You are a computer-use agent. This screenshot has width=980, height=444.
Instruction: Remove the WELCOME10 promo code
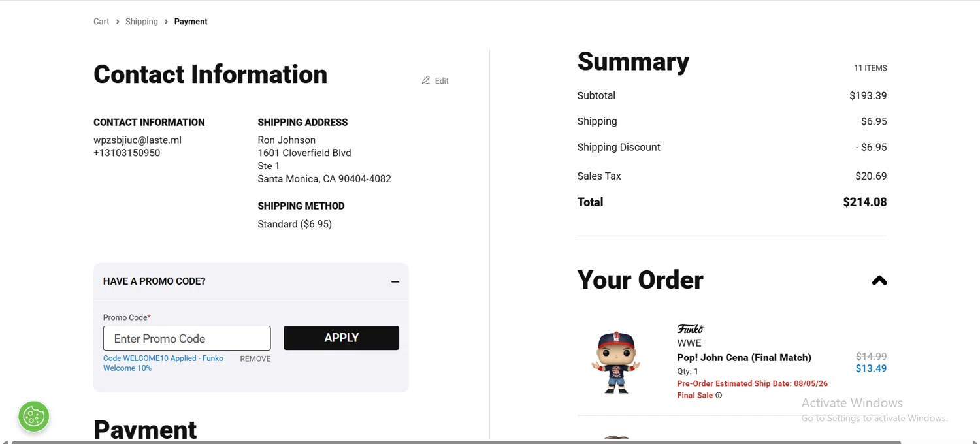(255, 359)
